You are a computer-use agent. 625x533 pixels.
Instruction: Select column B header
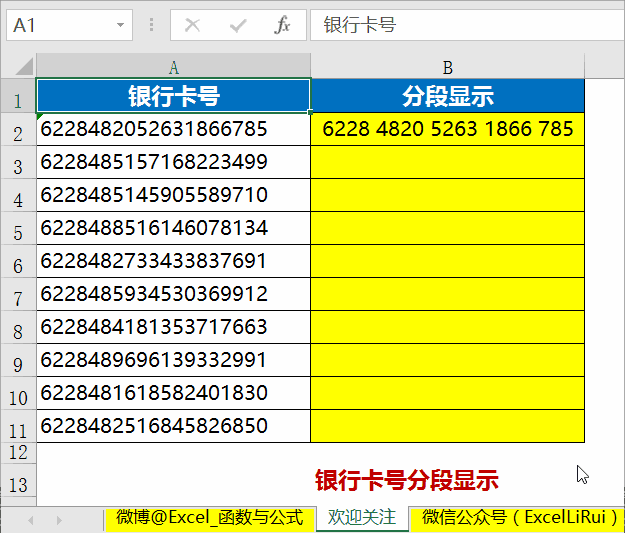(448, 66)
